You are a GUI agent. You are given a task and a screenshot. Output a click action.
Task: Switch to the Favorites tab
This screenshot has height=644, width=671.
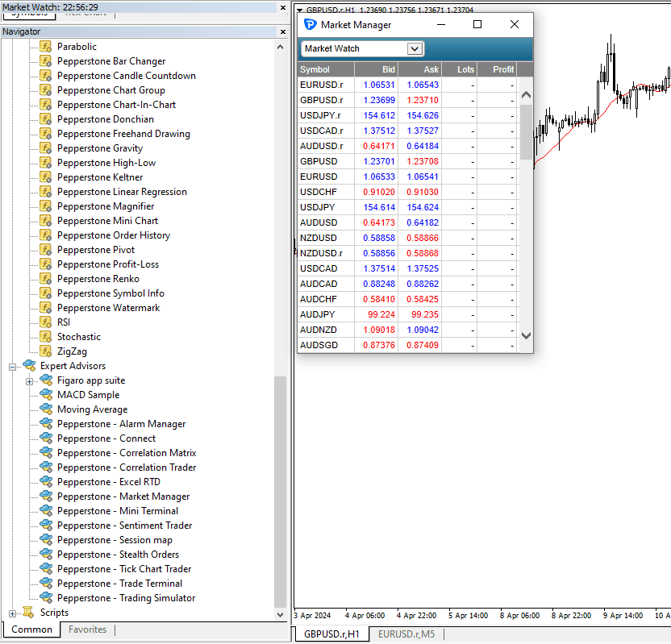[87, 629]
